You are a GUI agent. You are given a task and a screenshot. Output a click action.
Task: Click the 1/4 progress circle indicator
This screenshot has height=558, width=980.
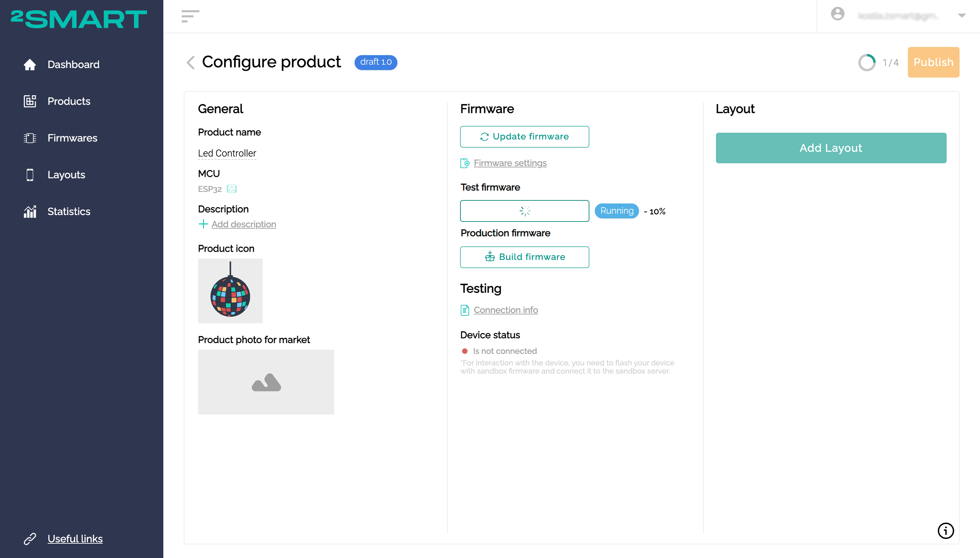pyautogui.click(x=867, y=63)
